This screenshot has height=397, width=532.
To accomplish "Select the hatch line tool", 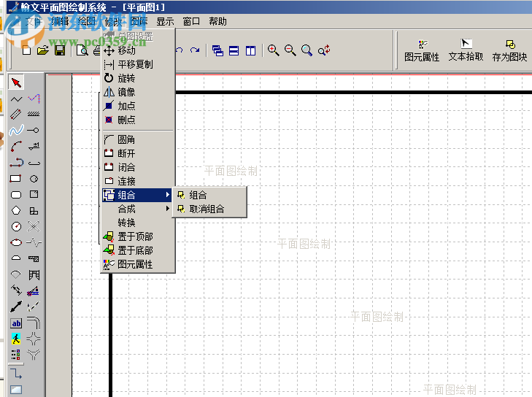I will click(34, 114).
